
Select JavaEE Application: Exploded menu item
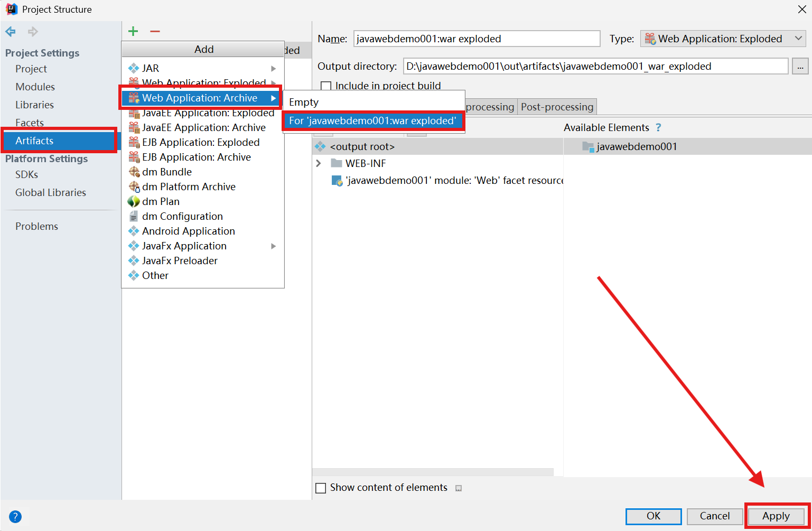203,113
